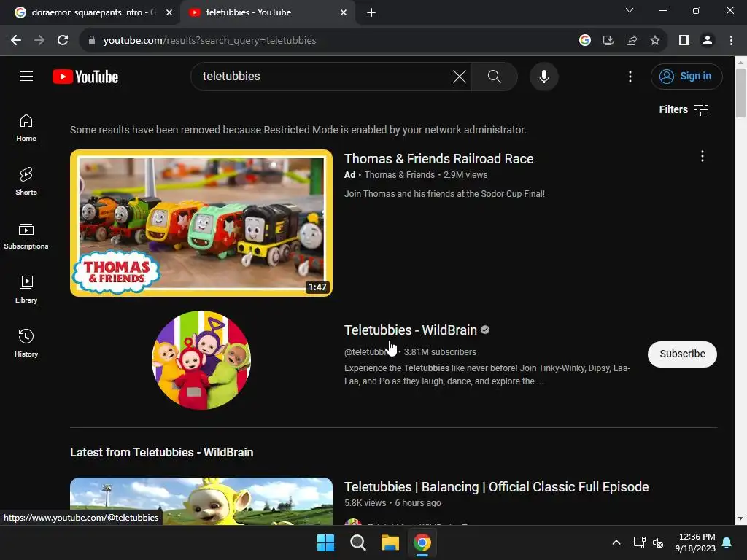Image resolution: width=747 pixels, height=560 pixels.
Task: Open the Chrome profile menu
Action: coord(708,41)
